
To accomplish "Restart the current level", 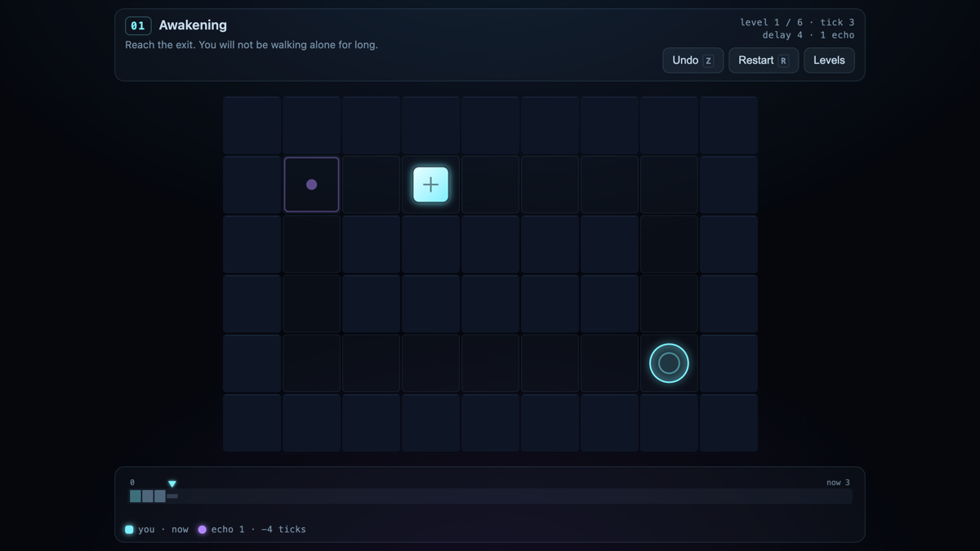I will point(764,60).
